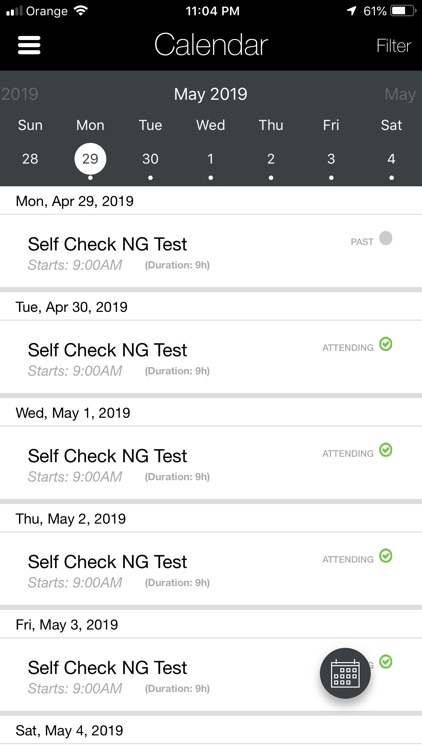This screenshot has height=750, width=422.
Task: Switch to next month label May
Action: [x=400, y=95]
